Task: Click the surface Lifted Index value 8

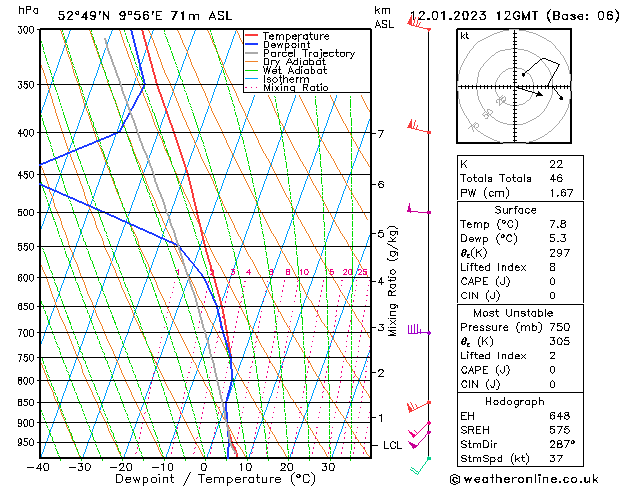Action: pos(552,267)
